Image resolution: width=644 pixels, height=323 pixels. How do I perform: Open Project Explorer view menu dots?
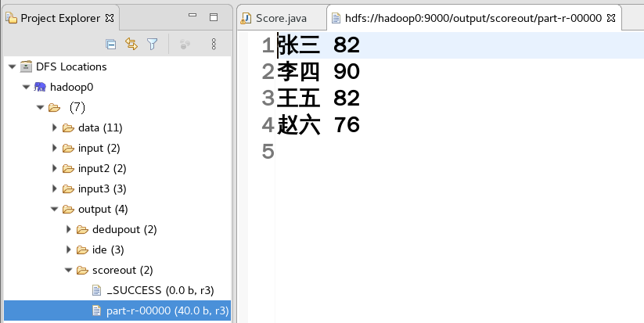pyautogui.click(x=214, y=45)
